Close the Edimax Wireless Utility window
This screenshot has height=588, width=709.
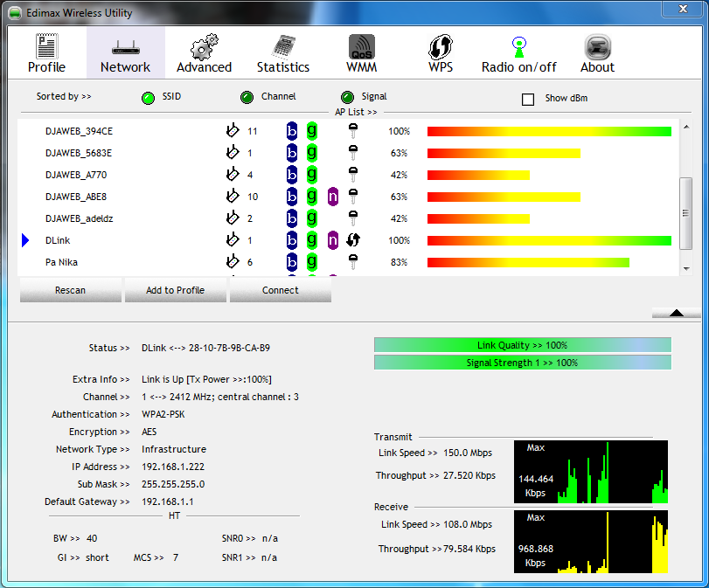click(684, 9)
